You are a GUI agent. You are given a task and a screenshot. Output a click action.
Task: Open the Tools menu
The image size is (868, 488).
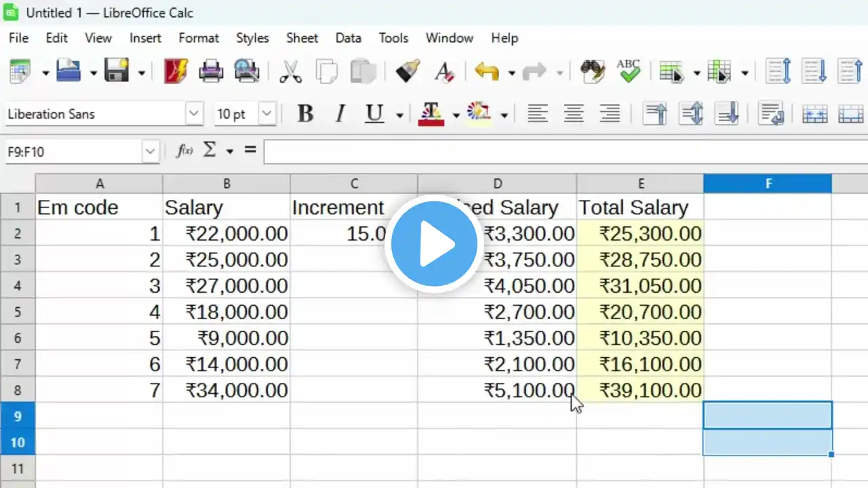[x=393, y=38]
